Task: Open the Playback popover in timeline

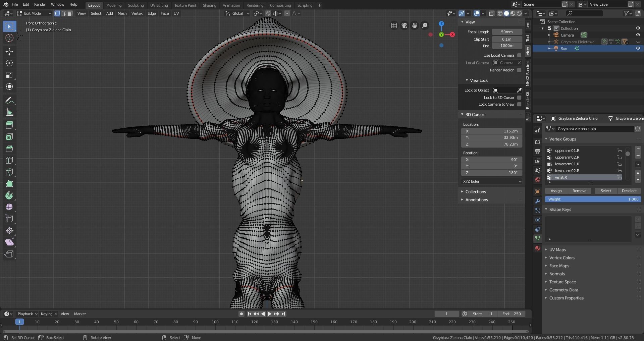Action: pyautogui.click(x=27, y=314)
